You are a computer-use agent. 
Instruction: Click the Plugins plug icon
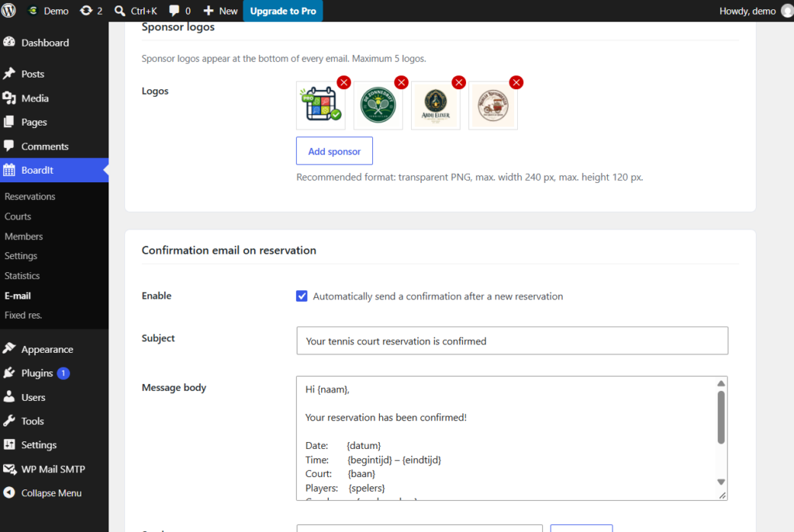point(9,373)
